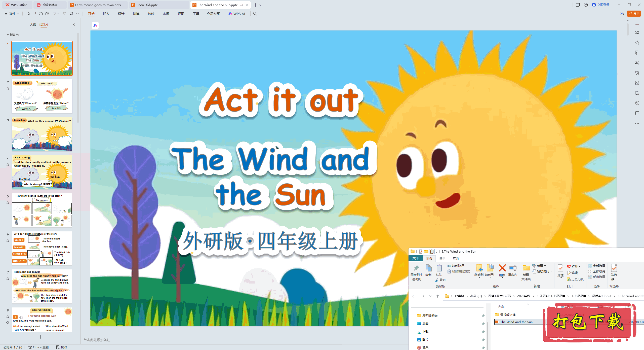Switch to the Snow Kid.pptx tab

point(147,5)
